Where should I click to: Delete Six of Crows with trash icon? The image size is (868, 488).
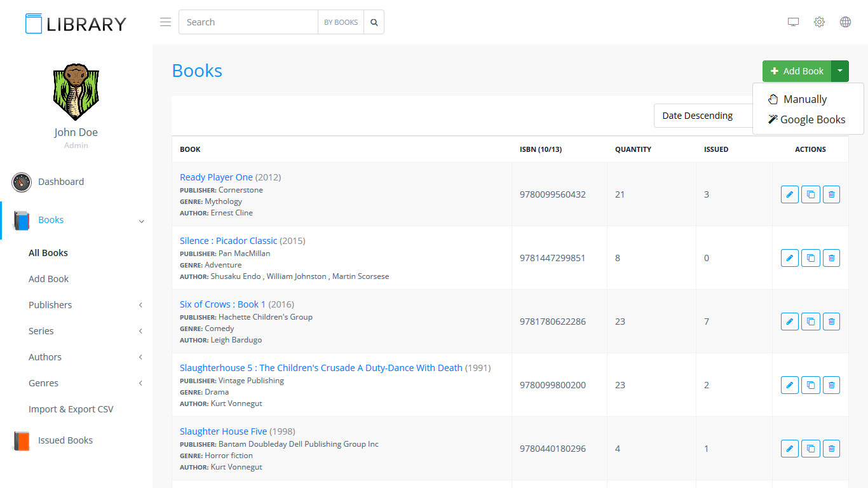(x=831, y=322)
